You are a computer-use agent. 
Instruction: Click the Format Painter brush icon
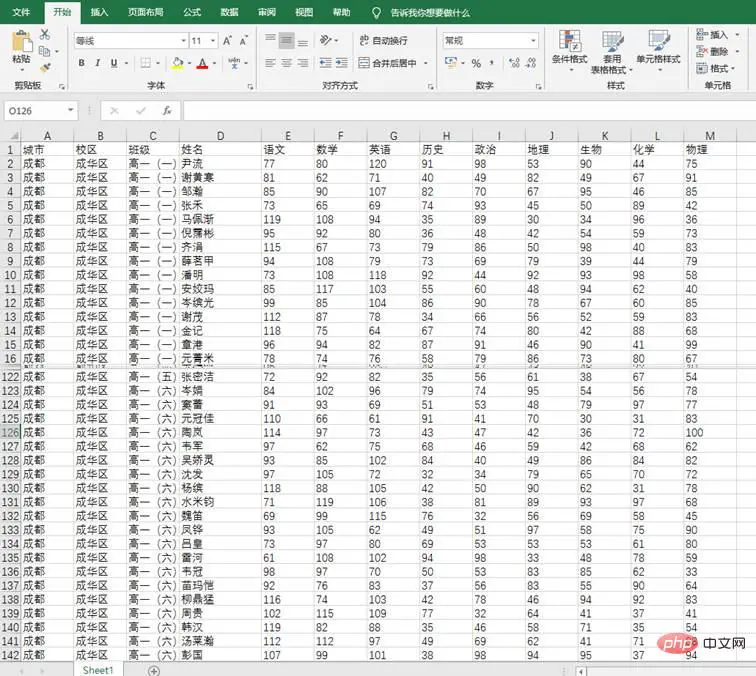pos(45,68)
